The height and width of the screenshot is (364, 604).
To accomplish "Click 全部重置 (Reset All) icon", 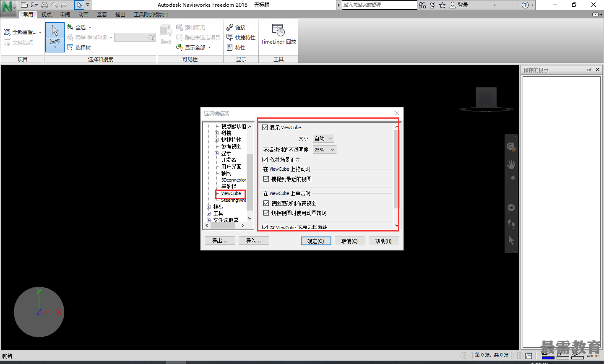I will click(x=7, y=32).
